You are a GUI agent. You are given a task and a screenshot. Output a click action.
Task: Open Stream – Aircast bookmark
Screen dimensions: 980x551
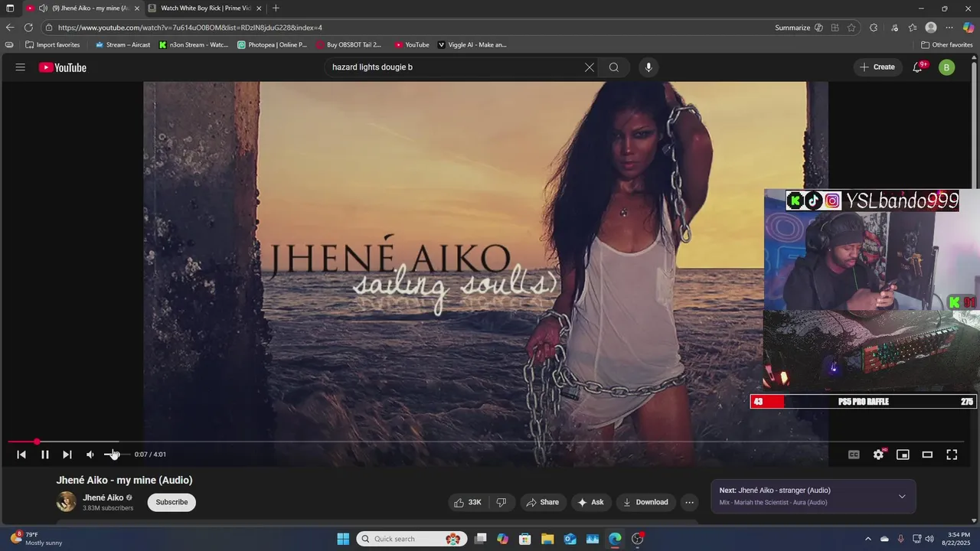[122, 45]
